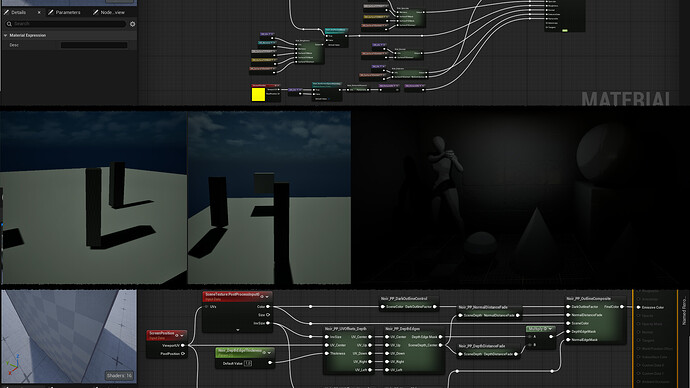Click the Multiply A input pin

(530, 337)
